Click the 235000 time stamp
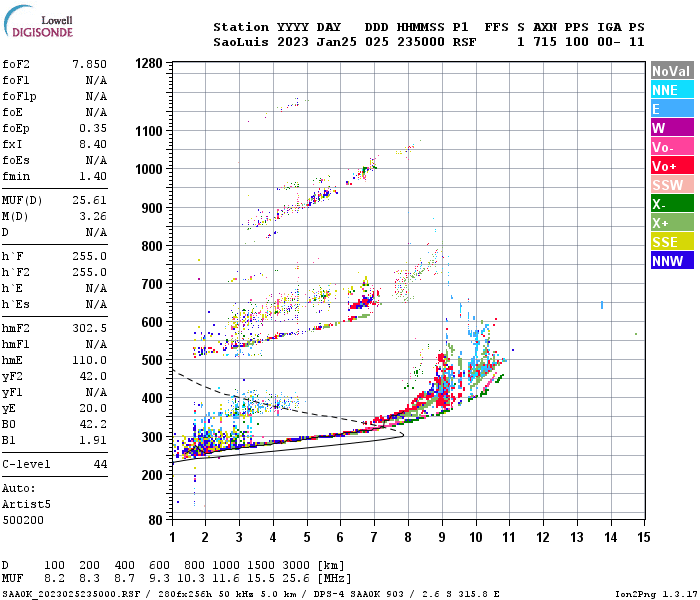Image resolution: width=700 pixels, height=600 pixels. click(x=421, y=42)
